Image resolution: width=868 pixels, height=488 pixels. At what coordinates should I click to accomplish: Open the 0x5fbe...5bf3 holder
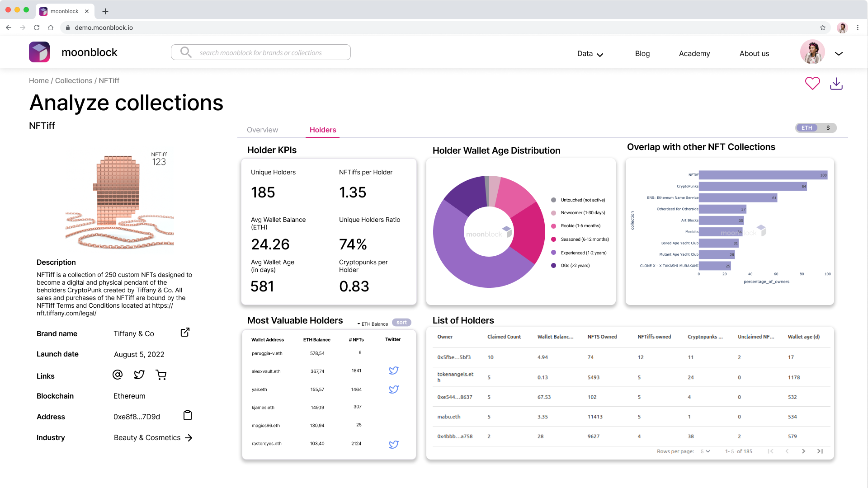pos(454,357)
